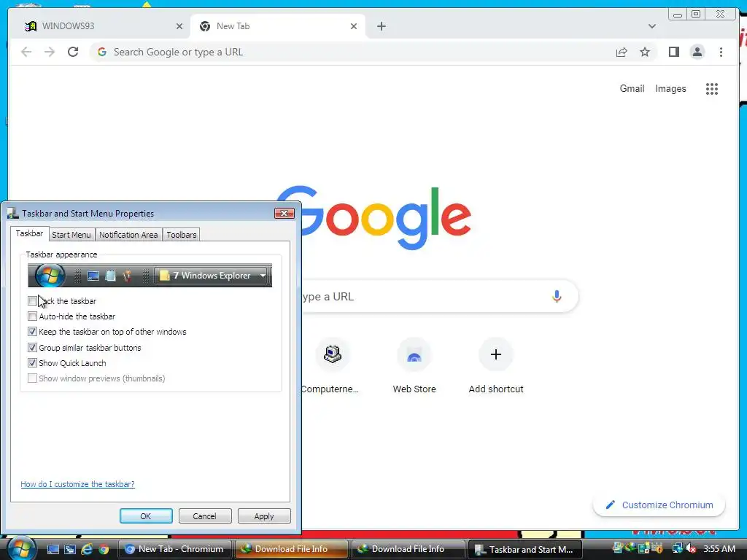
Task: Open the Computerne... shortcut tile
Action: [x=332, y=367]
